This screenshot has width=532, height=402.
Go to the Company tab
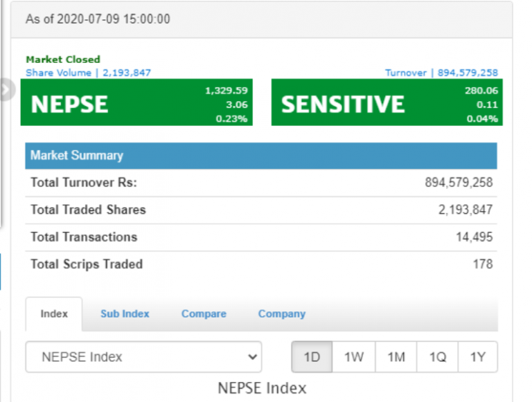click(282, 313)
